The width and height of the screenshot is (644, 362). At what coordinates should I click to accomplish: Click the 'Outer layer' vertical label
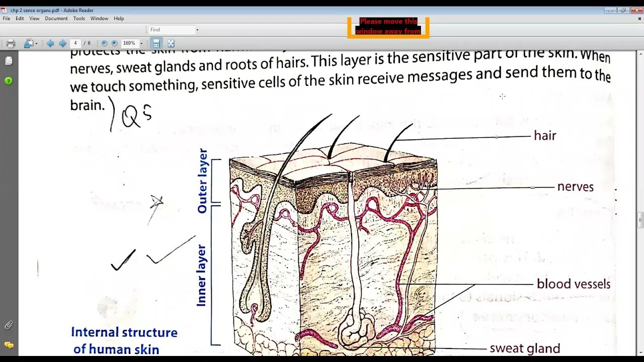point(202,180)
